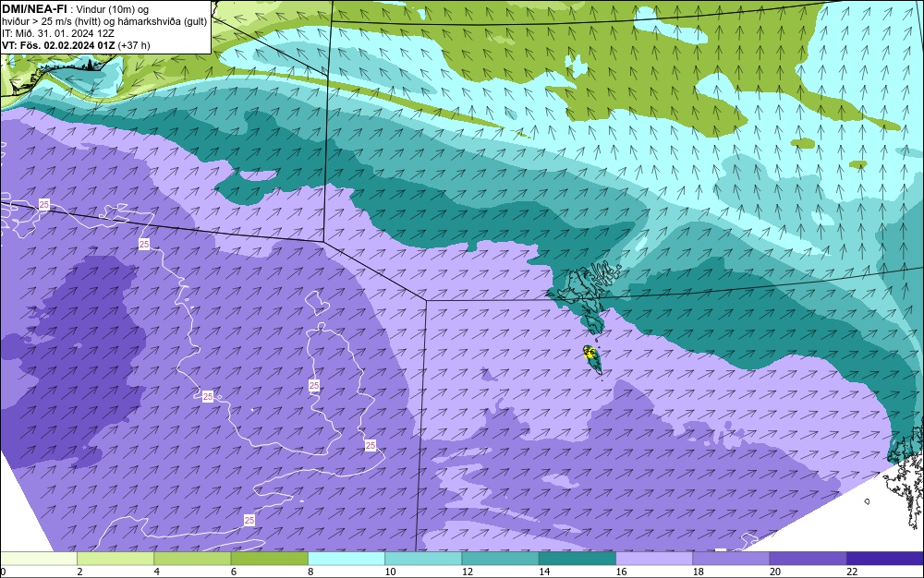
Task: Select the medium purple swatch between 18 and 20
Action: coord(731,558)
